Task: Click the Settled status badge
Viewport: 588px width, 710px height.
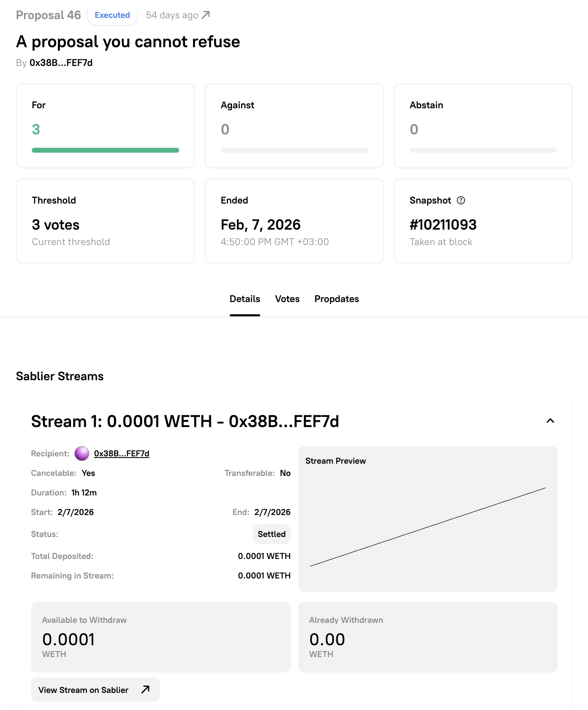Action: [x=272, y=534]
